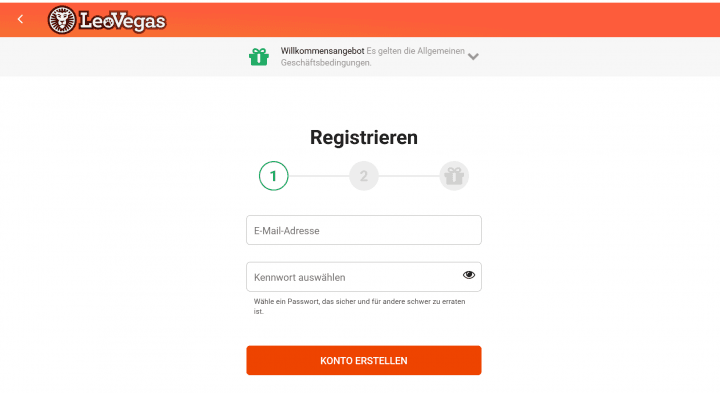Open the Allgemeinen Geschäftsbedingungen text
This screenshot has height=393, width=720.
pos(373,57)
